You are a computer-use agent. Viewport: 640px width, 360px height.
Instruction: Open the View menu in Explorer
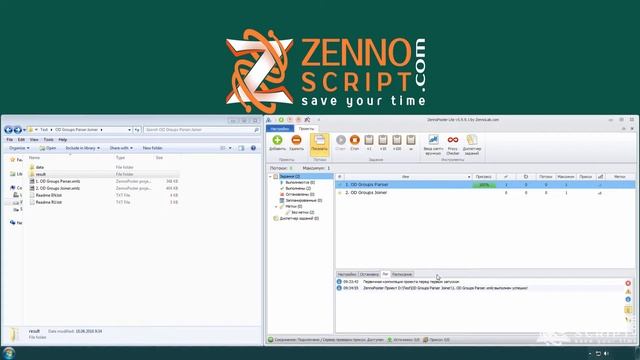point(34,140)
